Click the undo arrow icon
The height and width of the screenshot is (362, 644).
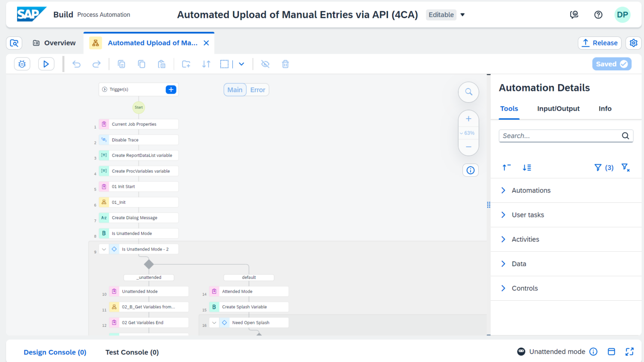point(76,64)
